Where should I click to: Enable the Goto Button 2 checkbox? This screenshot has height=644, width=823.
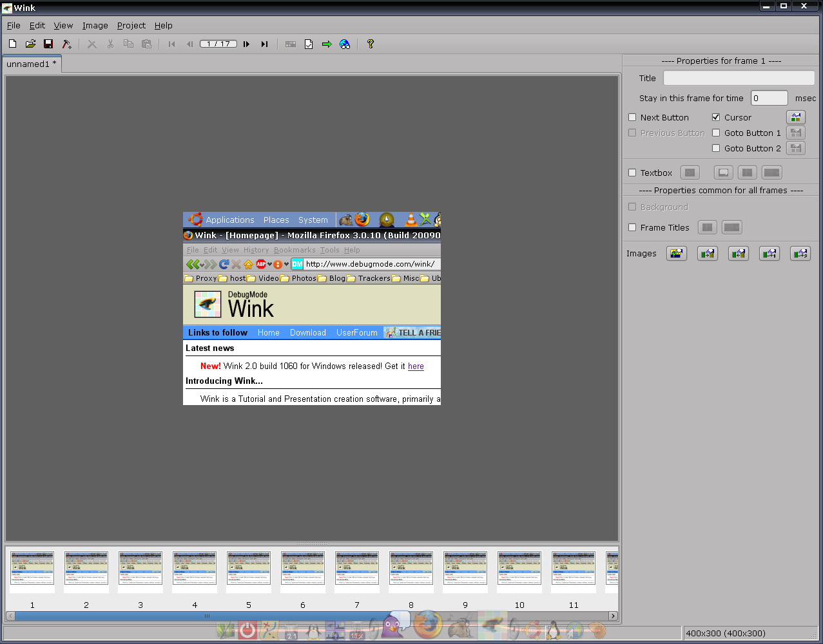point(716,148)
